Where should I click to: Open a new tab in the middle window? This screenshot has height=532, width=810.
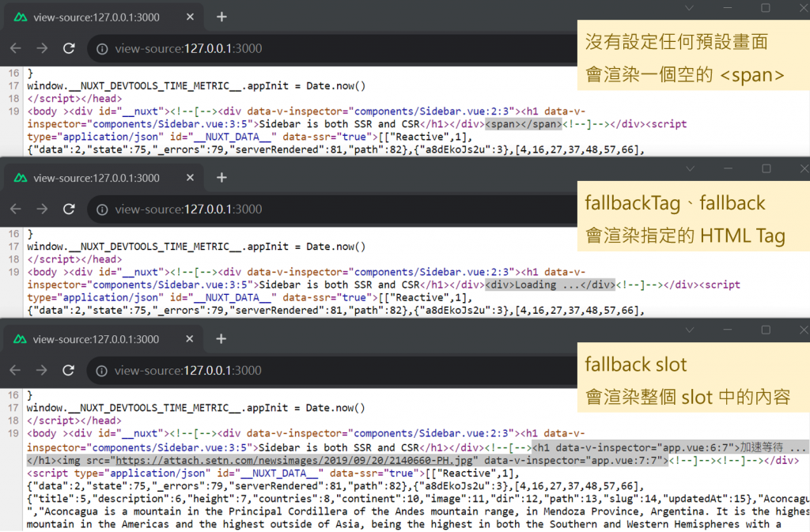[x=221, y=178]
